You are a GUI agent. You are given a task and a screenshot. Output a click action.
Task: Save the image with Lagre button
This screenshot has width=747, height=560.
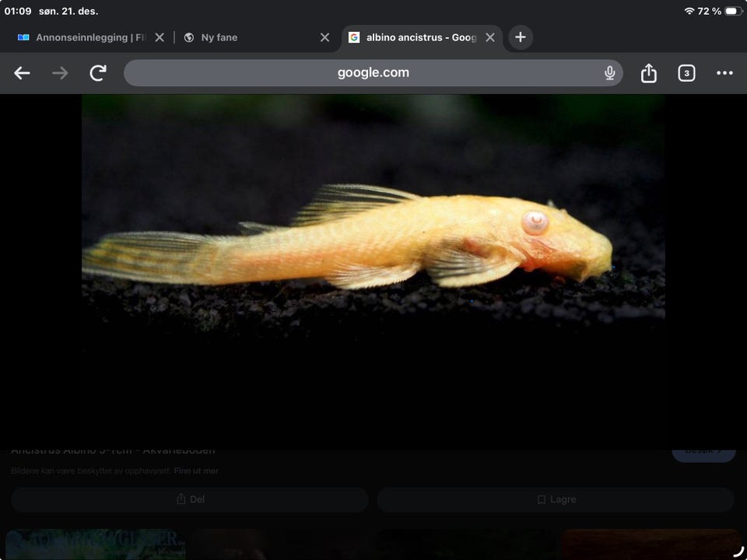coord(556,499)
